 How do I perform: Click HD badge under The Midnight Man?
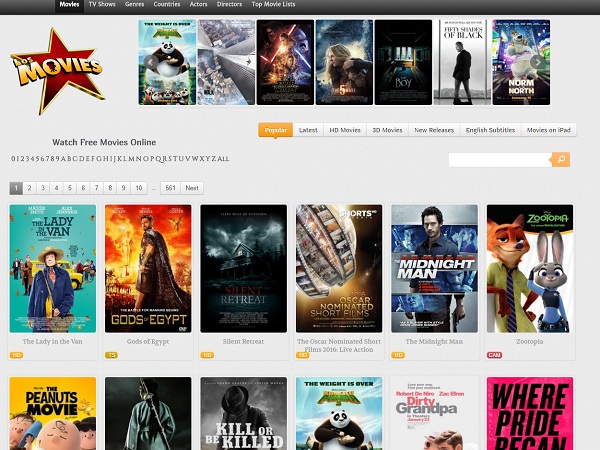[398, 355]
